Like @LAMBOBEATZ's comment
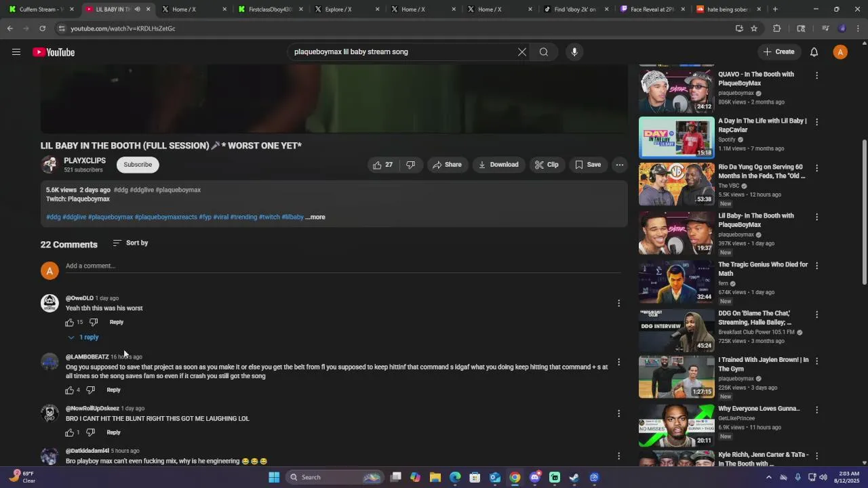868x488 pixels. click(69, 390)
